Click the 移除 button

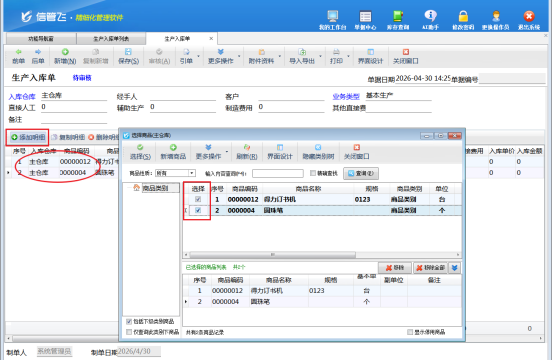click(x=395, y=268)
